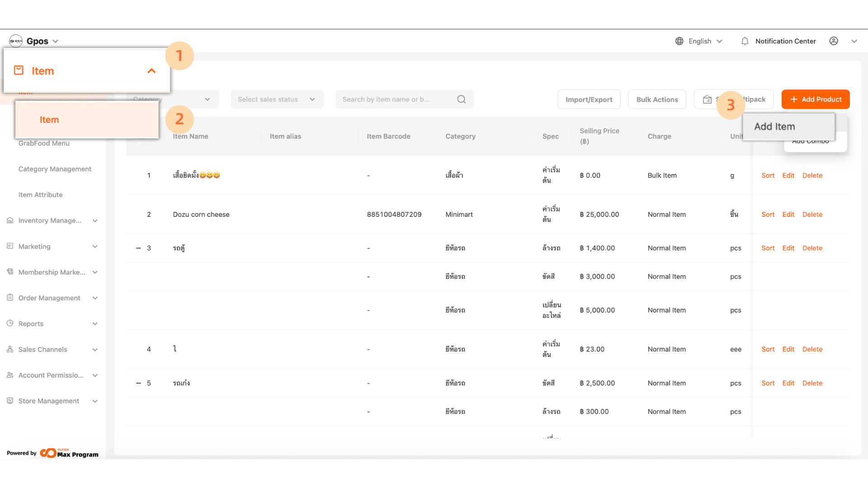Open Category Management in sidebar
868x488 pixels.
pyautogui.click(x=55, y=169)
